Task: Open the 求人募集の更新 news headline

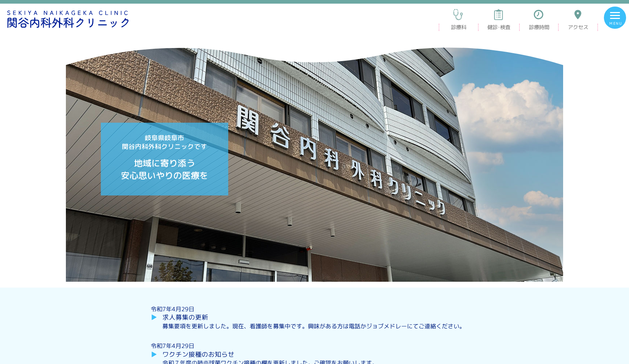Action: point(185,317)
